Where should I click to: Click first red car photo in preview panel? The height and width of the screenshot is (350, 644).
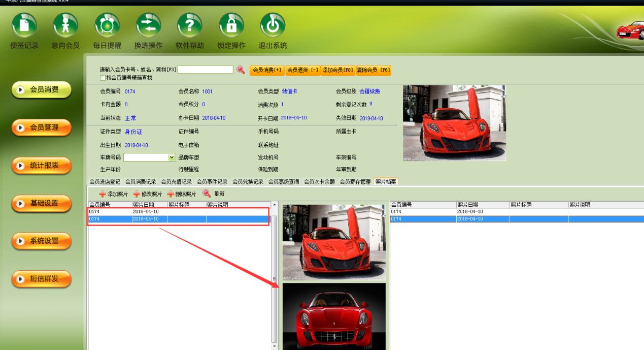[x=334, y=242]
